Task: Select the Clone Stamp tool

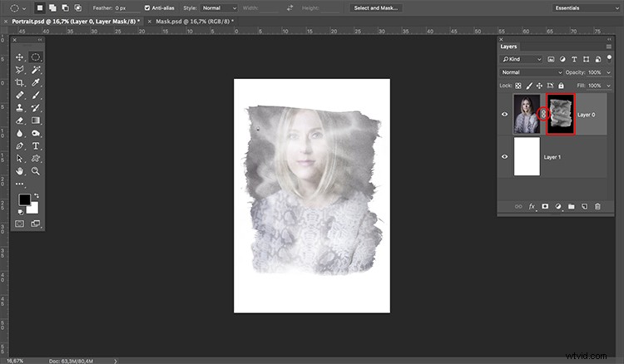Action: pyautogui.click(x=19, y=108)
